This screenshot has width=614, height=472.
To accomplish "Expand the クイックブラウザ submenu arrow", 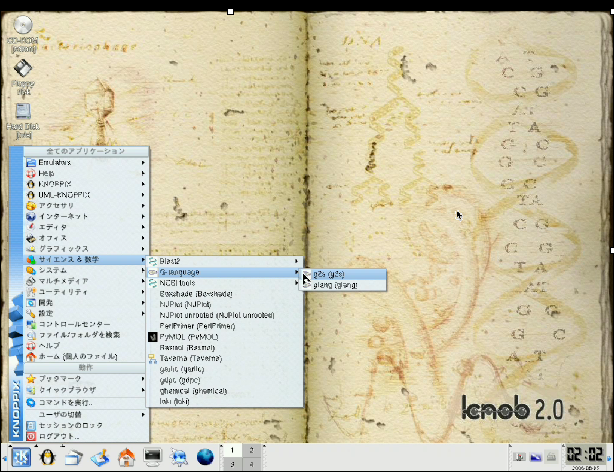I will pyautogui.click(x=143, y=390).
